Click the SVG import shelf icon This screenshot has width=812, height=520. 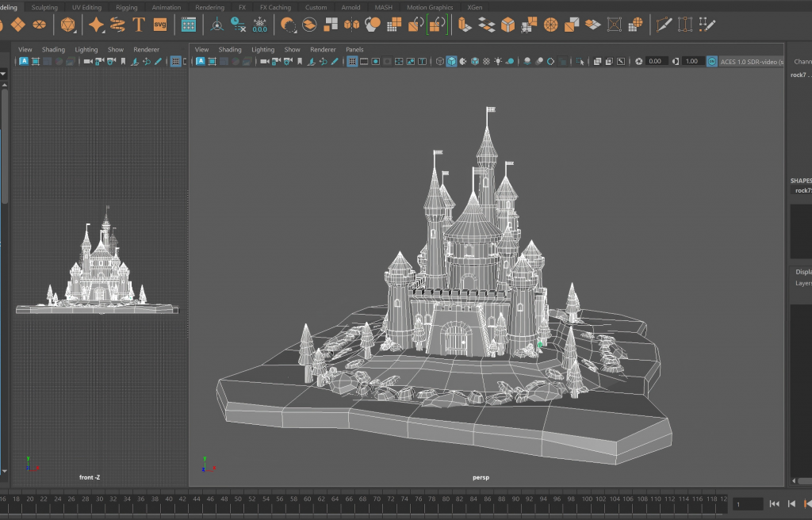tap(160, 25)
